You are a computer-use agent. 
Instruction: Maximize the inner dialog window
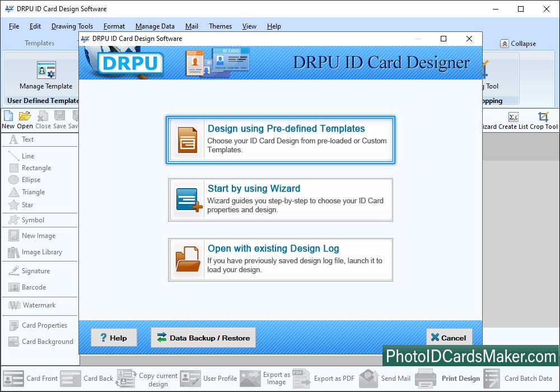tap(444, 39)
